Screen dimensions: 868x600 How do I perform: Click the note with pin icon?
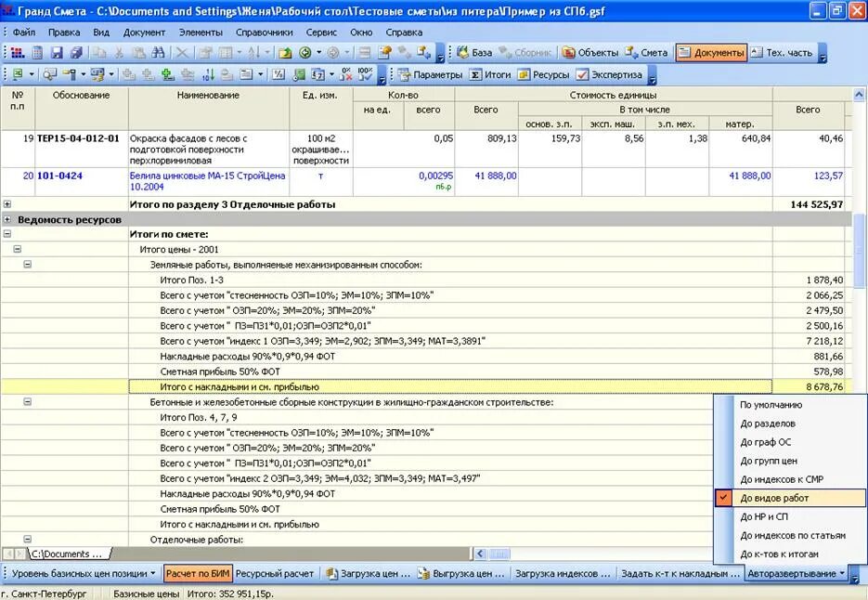384,53
